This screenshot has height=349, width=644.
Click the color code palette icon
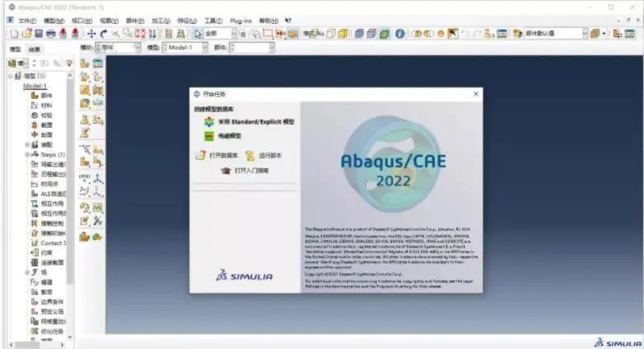click(x=517, y=34)
